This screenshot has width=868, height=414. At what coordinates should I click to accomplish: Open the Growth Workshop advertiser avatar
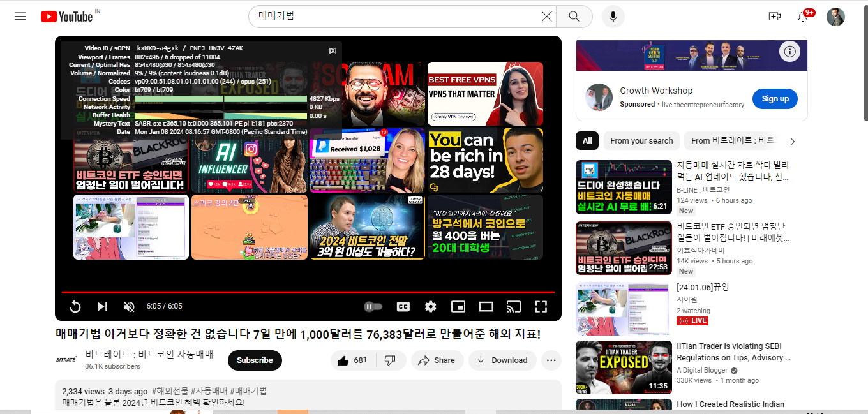599,98
